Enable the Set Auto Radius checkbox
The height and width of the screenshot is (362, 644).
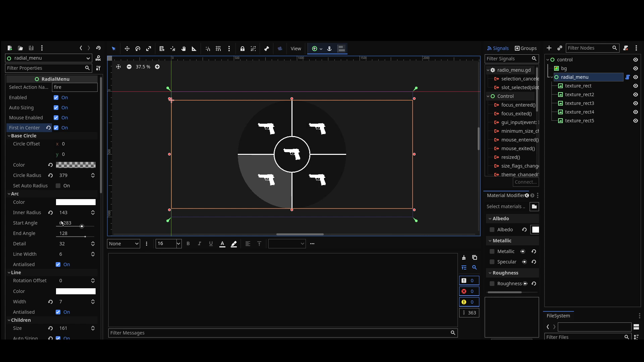point(58,186)
